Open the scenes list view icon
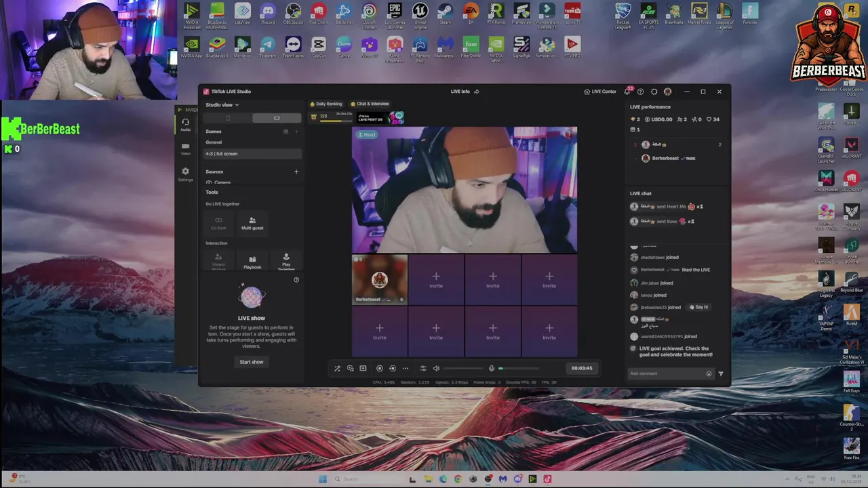 point(285,131)
